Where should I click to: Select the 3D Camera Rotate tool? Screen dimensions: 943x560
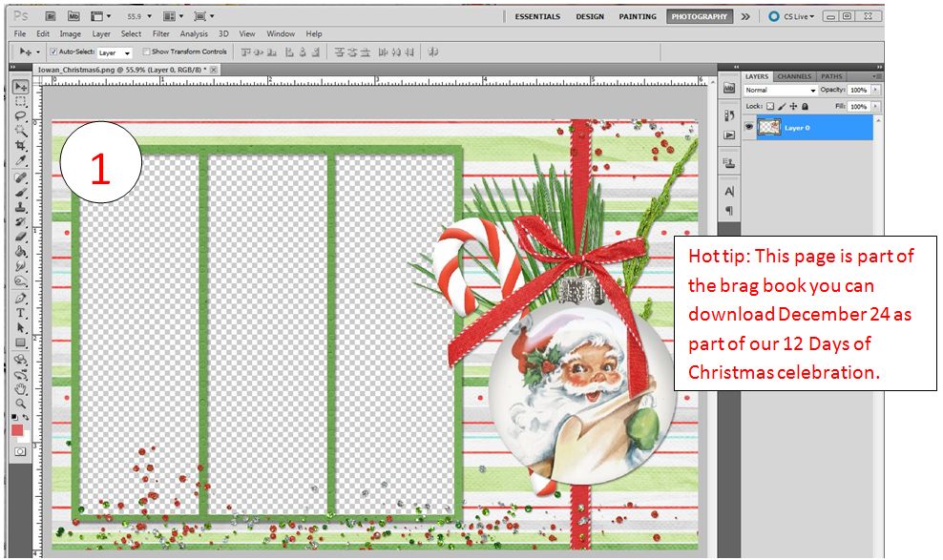(x=20, y=374)
